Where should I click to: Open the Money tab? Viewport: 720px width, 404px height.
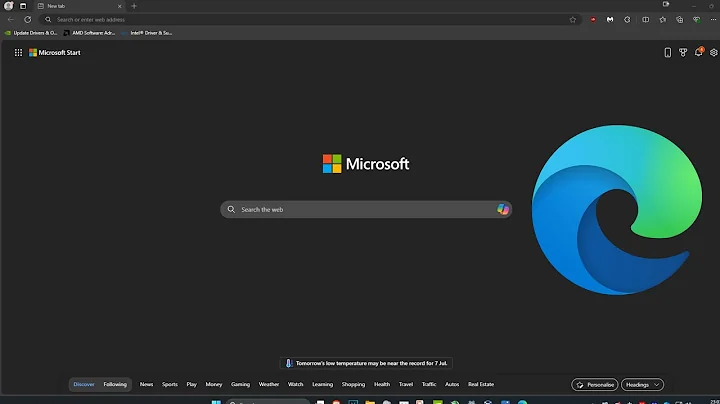point(214,384)
